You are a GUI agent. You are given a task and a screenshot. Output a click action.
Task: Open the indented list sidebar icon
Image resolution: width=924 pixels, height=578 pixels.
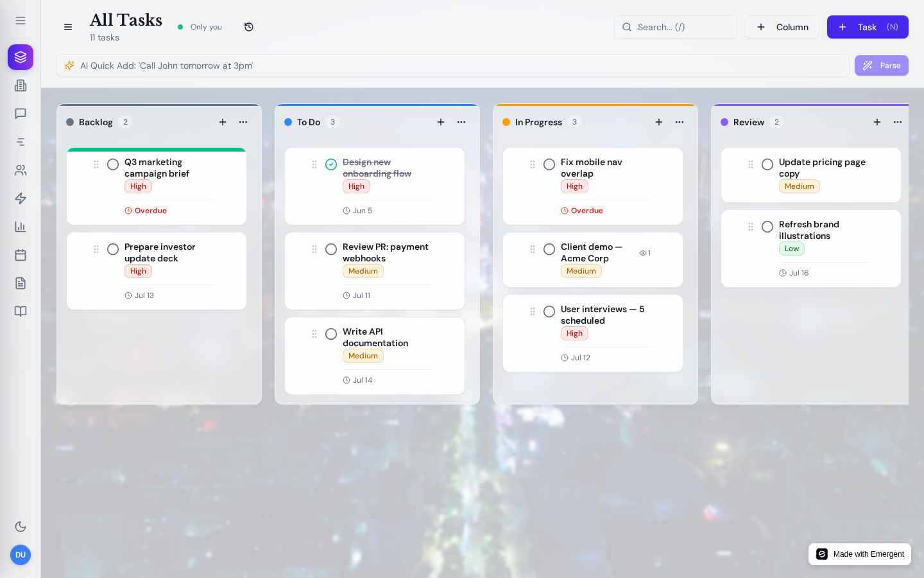point(21,142)
